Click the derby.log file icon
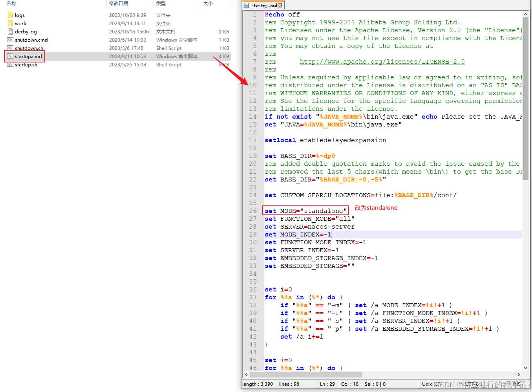This screenshot has width=532, height=392. tap(10, 31)
